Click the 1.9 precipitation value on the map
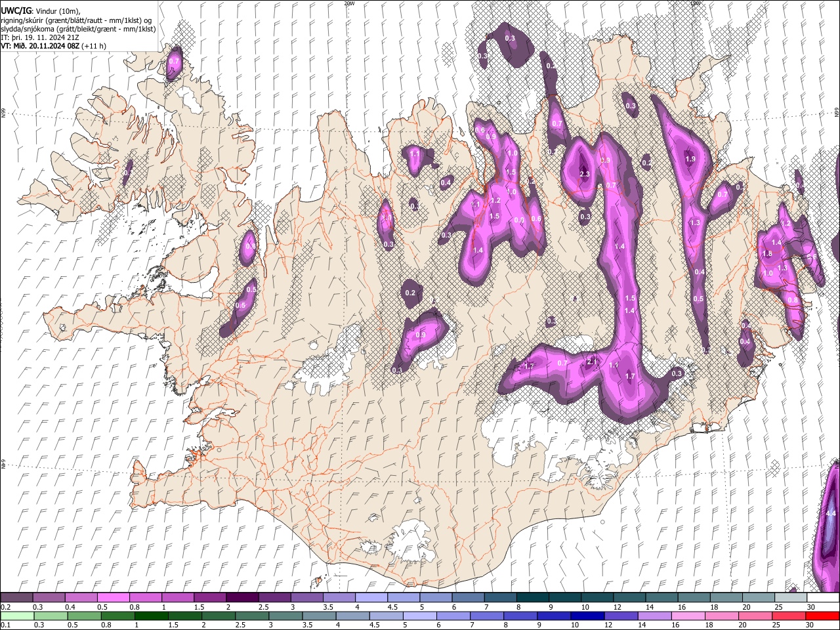840x630 pixels. (x=690, y=159)
